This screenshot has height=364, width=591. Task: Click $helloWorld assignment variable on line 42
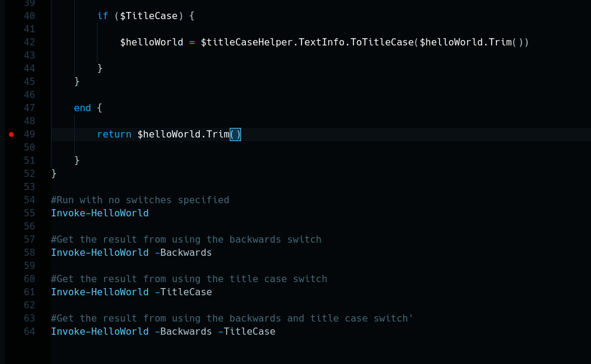pyautogui.click(x=151, y=42)
